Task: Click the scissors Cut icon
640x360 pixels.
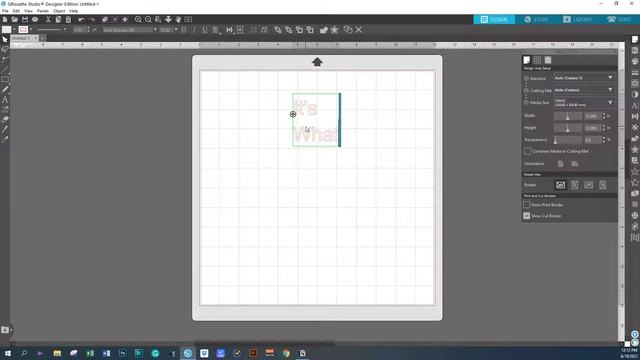Action: click(x=48, y=20)
